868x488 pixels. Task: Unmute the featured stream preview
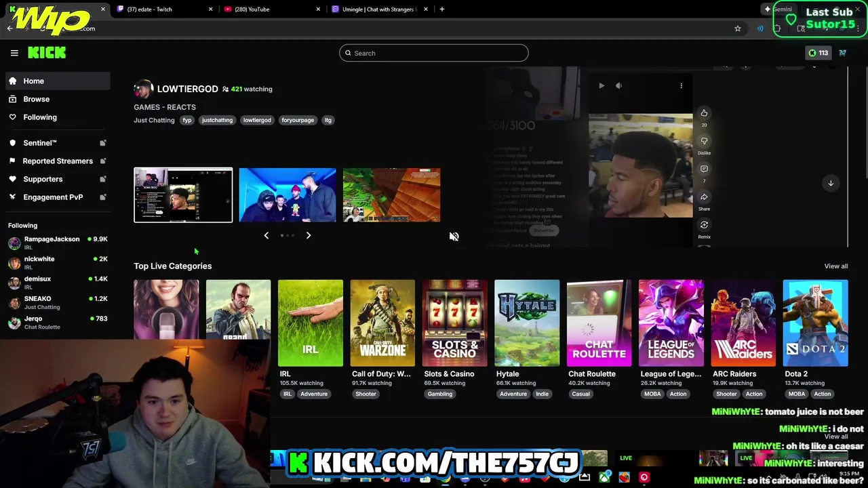click(x=454, y=237)
